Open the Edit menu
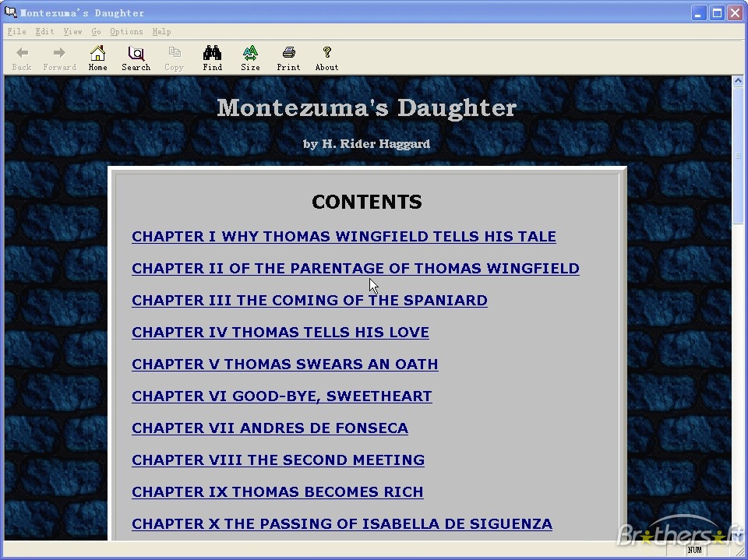This screenshot has width=748, height=560. point(44,31)
